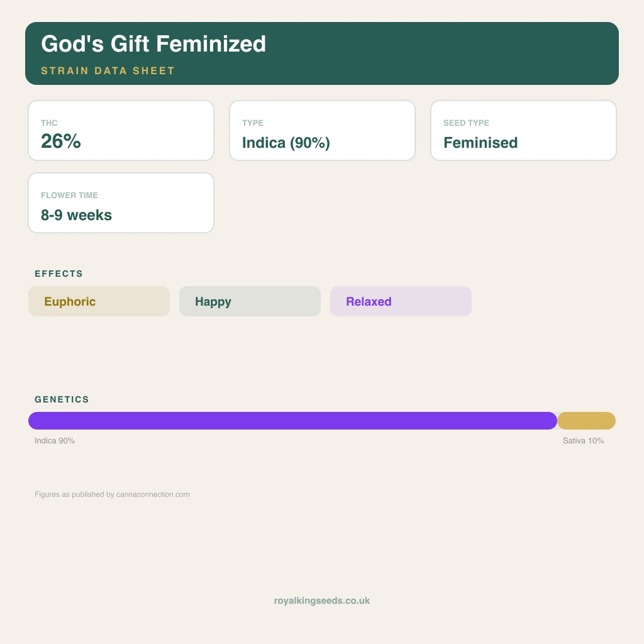This screenshot has height=644, width=644.
Task: Choose the Happy effect tag
Action: click(250, 301)
